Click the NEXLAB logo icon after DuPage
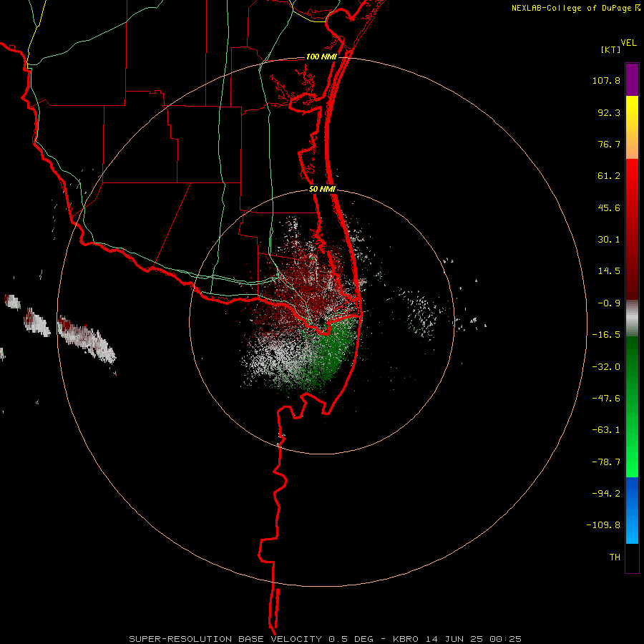The width and height of the screenshot is (644, 644). pos(638,8)
